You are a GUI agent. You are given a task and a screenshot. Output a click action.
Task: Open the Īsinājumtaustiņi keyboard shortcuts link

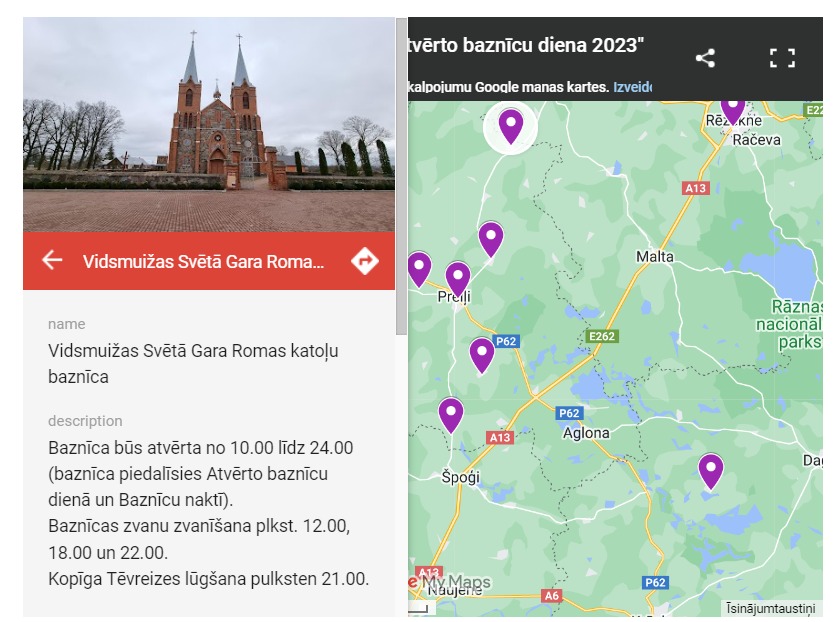coord(771,609)
